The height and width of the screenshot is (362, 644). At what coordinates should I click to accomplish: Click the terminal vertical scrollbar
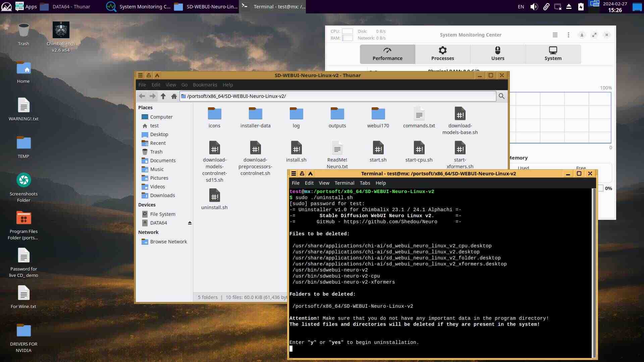[x=594, y=272]
